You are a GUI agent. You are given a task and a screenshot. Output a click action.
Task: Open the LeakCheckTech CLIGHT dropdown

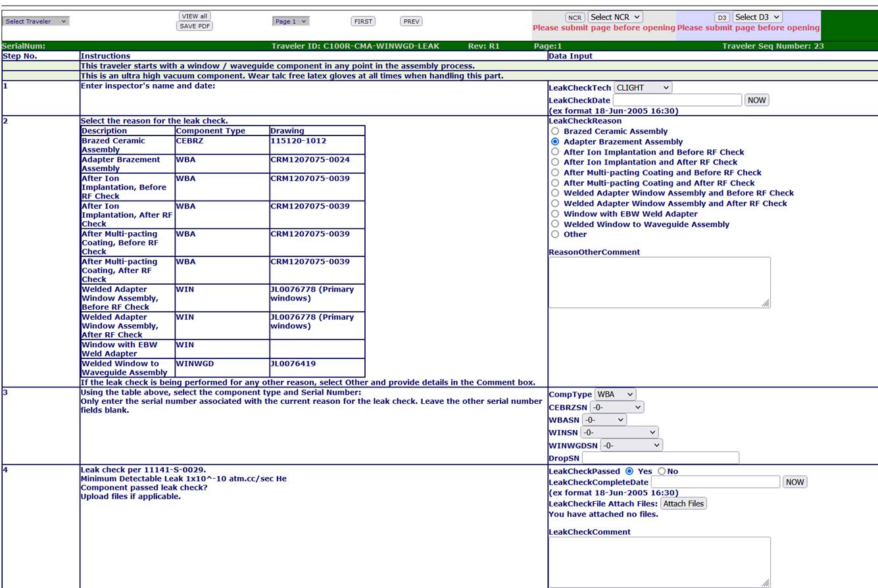click(643, 87)
